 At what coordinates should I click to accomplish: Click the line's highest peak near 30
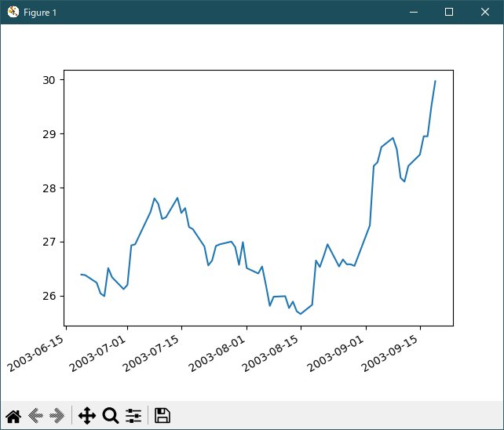tap(435, 82)
